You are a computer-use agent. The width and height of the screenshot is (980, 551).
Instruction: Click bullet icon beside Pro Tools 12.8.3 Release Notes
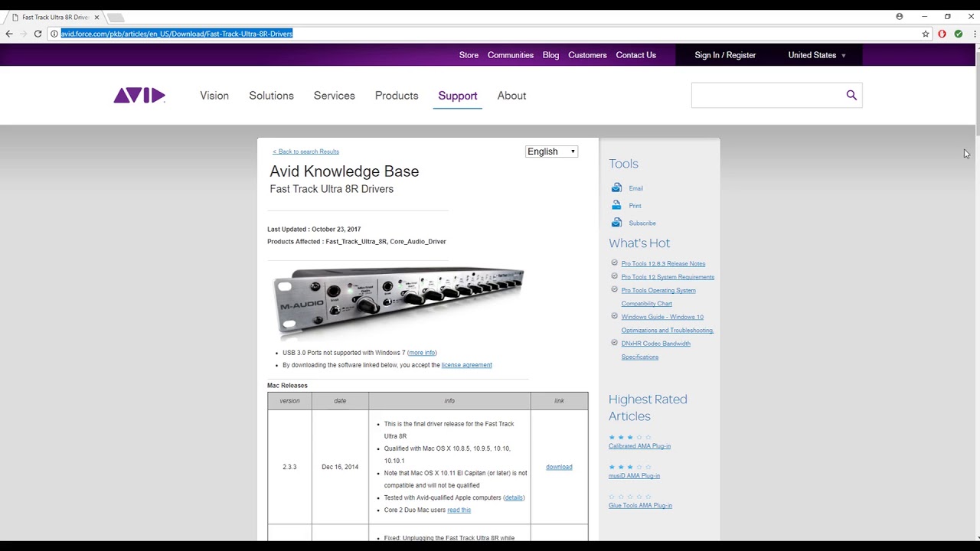614,262
